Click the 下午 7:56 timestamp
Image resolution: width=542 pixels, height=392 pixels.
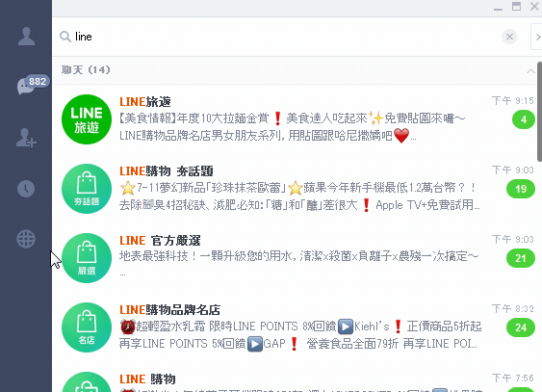(x=513, y=378)
